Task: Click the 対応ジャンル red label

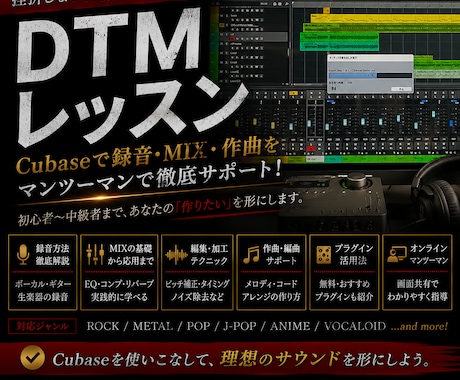Action: (x=42, y=326)
